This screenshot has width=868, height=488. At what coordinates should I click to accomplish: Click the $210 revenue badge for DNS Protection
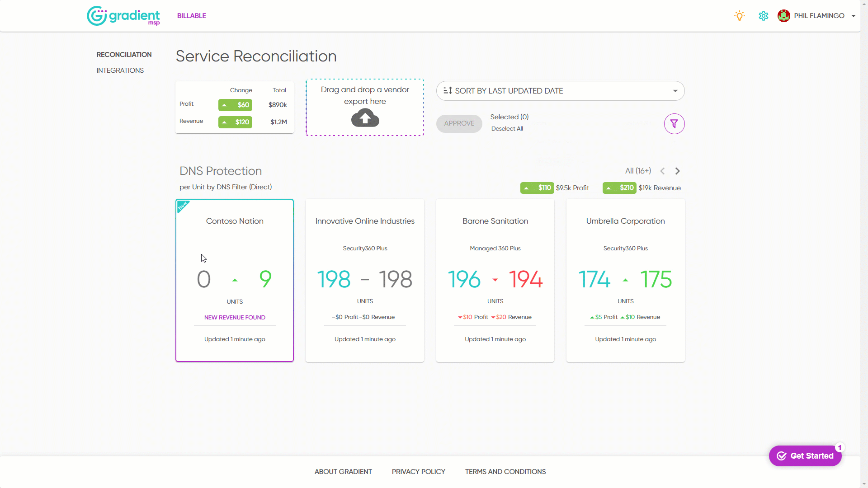[x=619, y=188]
